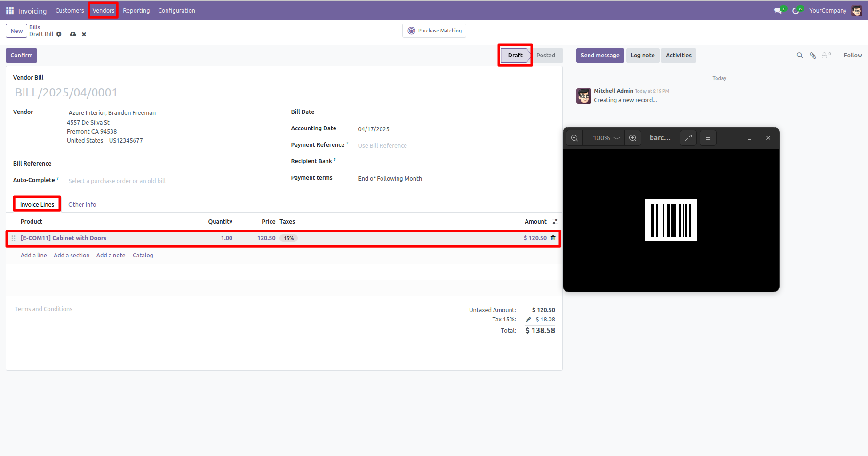
Task: Click the Invoicing app title
Action: 32,11
